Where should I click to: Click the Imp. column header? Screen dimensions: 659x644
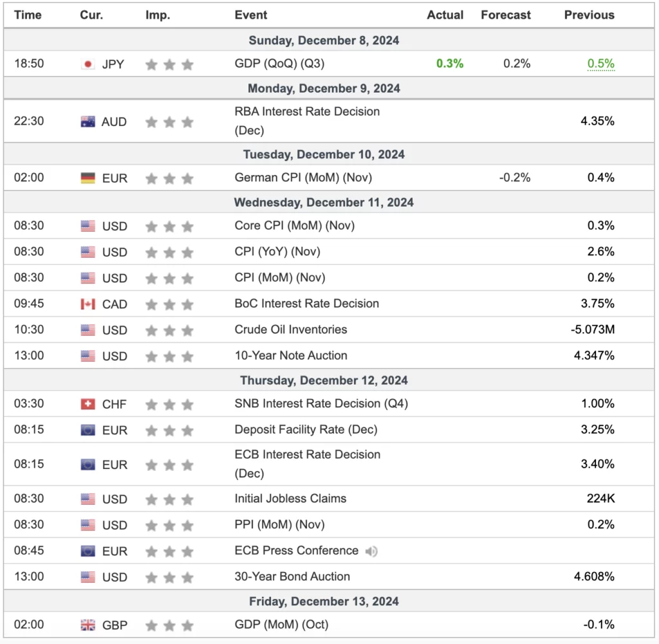coord(158,15)
